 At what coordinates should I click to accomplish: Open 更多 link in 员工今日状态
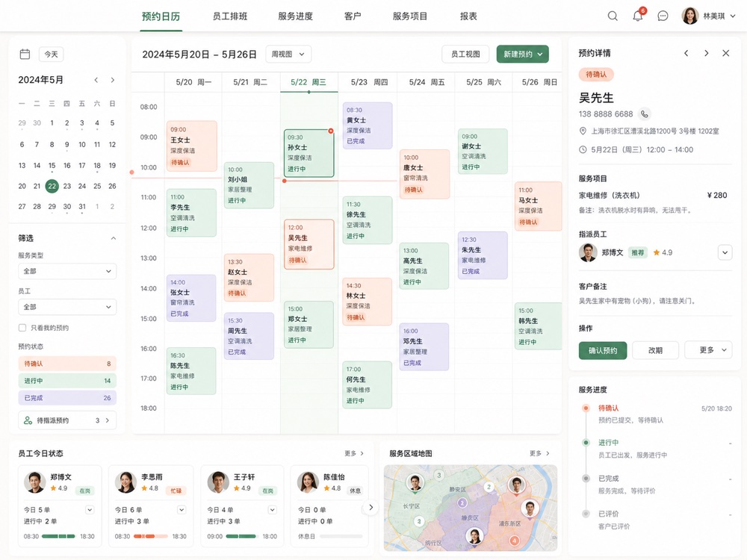coord(354,453)
